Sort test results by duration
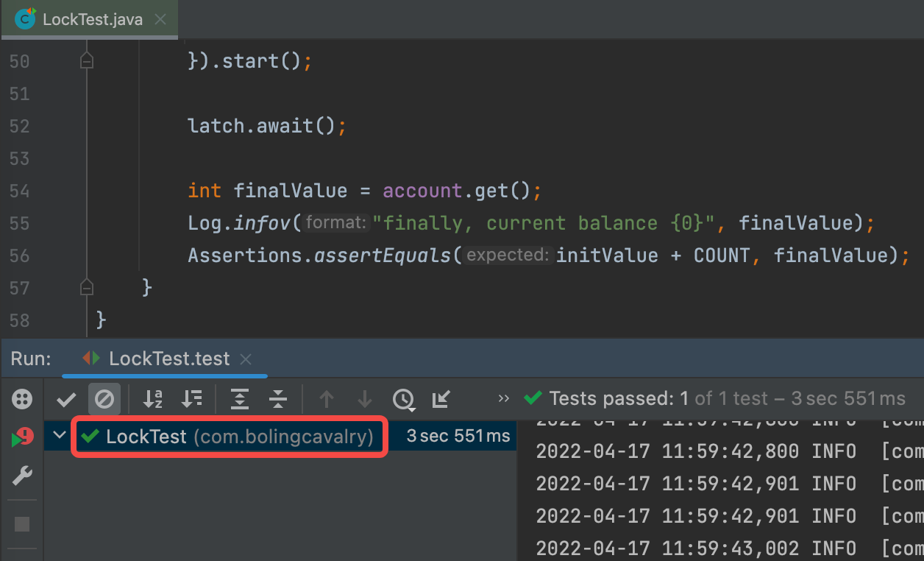Image resolution: width=924 pixels, height=561 pixels. click(191, 399)
